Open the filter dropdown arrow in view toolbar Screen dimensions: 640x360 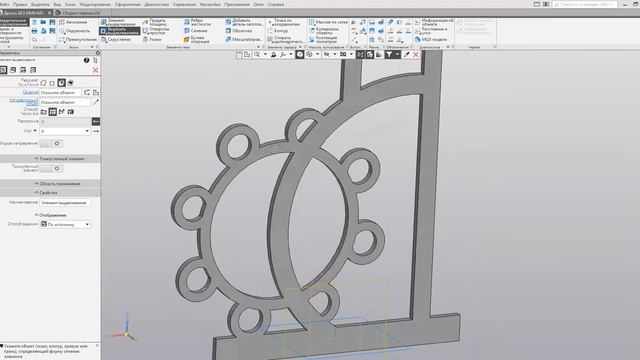397,54
